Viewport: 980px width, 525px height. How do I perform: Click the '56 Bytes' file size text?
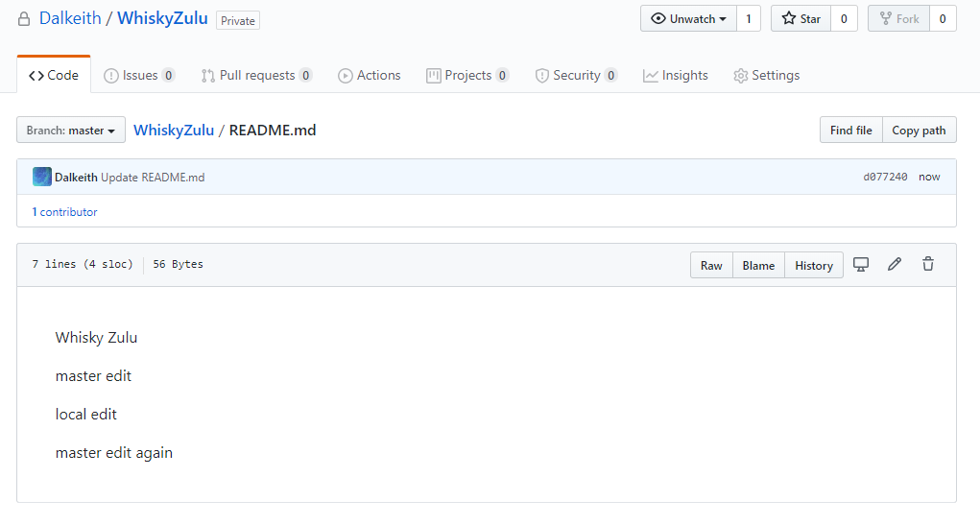point(179,264)
